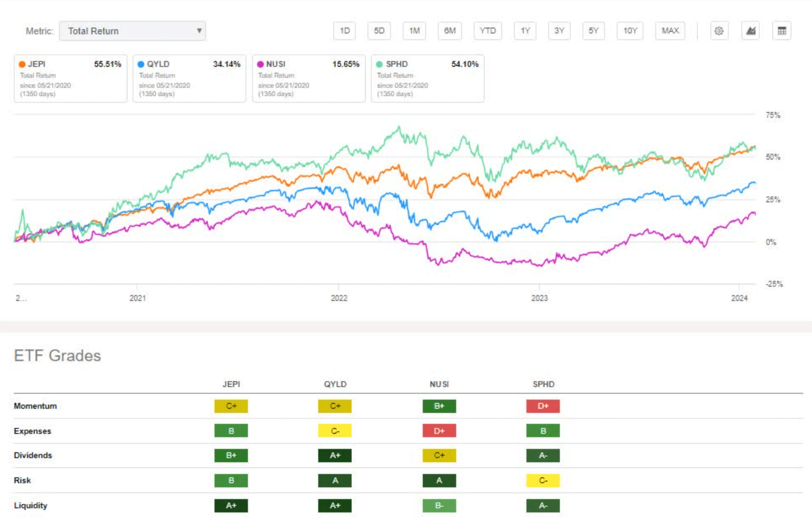Click the Risk row label
Viewport: 812px width, 530px height.
[22, 480]
